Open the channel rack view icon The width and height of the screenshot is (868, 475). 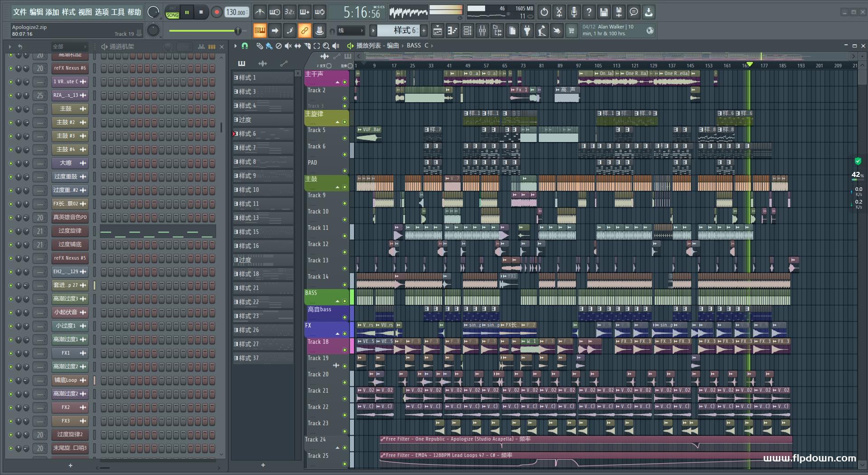[467, 31]
